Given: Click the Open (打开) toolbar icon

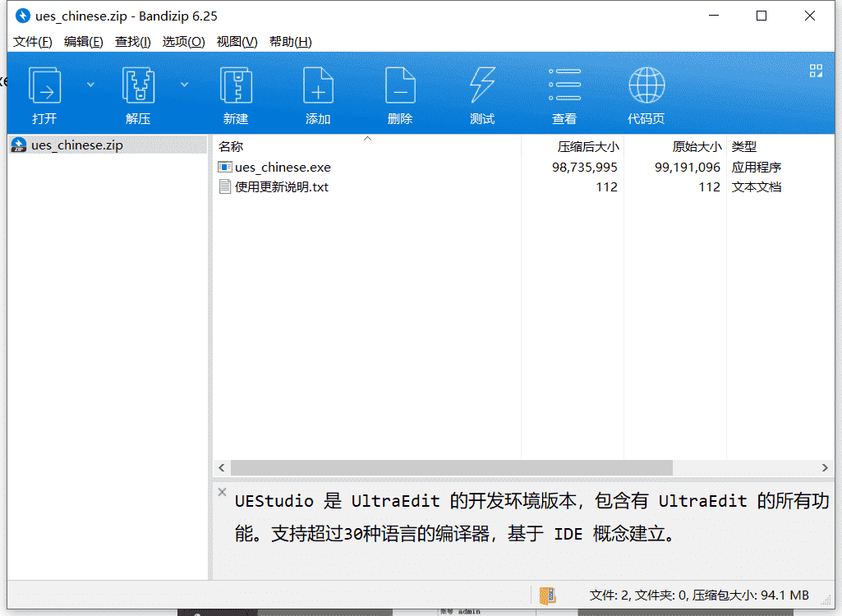Looking at the screenshot, I should [44, 85].
